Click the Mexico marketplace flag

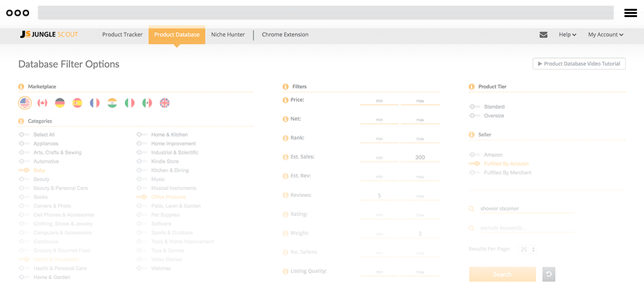[x=147, y=103]
